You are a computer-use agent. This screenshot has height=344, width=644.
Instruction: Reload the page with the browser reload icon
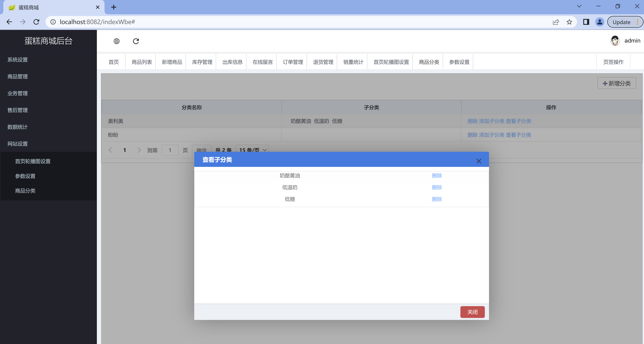pyautogui.click(x=37, y=22)
